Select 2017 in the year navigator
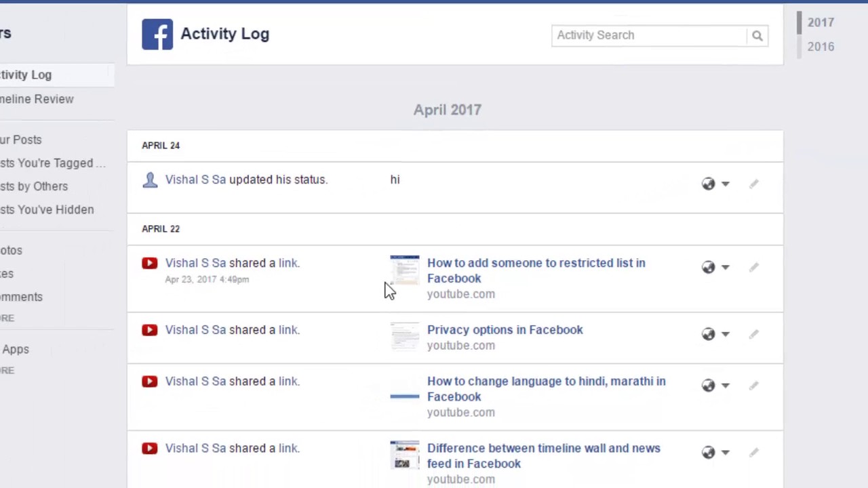The width and height of the screenshot is (868, 488). pyautogui.click(x=821, y=22)
